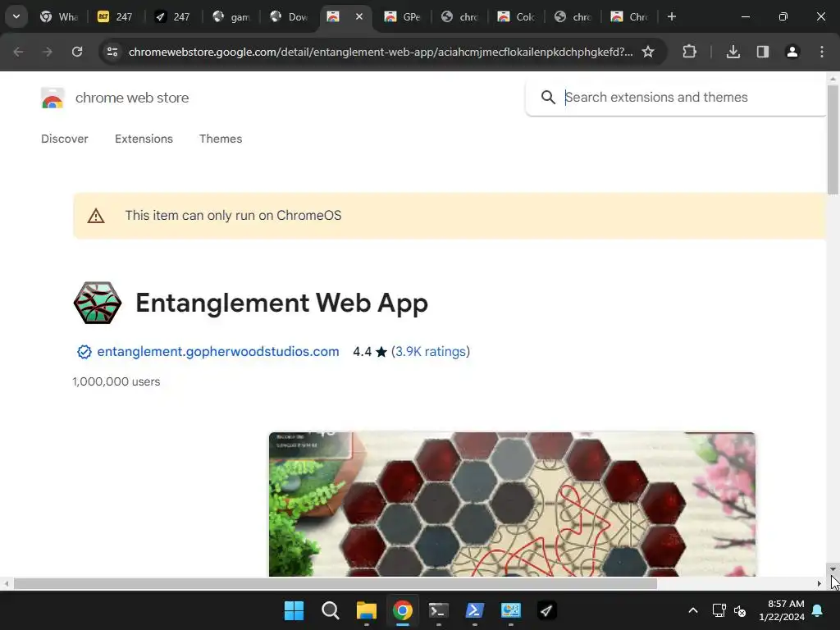Click the horizontal scrollbar thumb

click(x=336, y=583)
